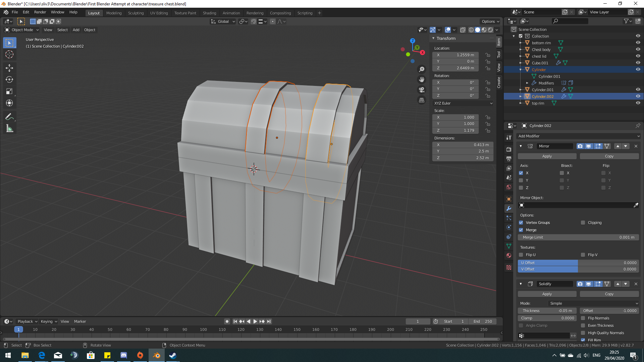Open the XYZ Euler rotation mode dropdown
The width and height of the screenshot is (644, 362).
pyautogui.click(x=463, y=103)
